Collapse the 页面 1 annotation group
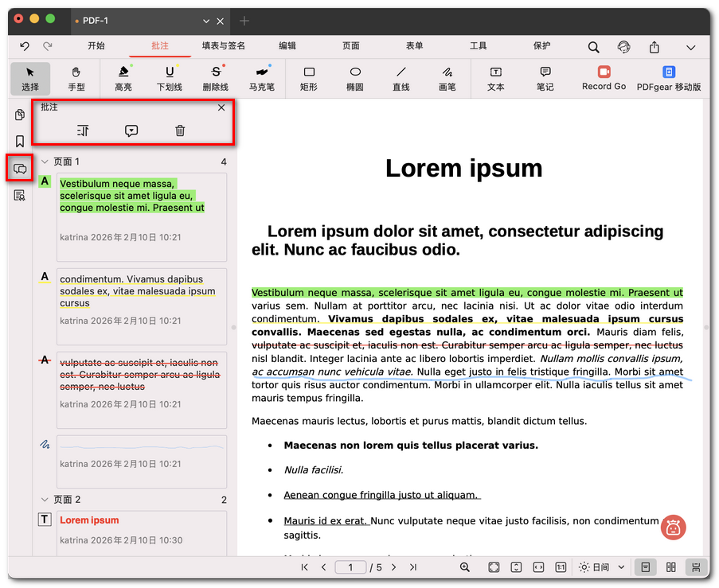This screenshot has width=719, height=588. point(45,162)
